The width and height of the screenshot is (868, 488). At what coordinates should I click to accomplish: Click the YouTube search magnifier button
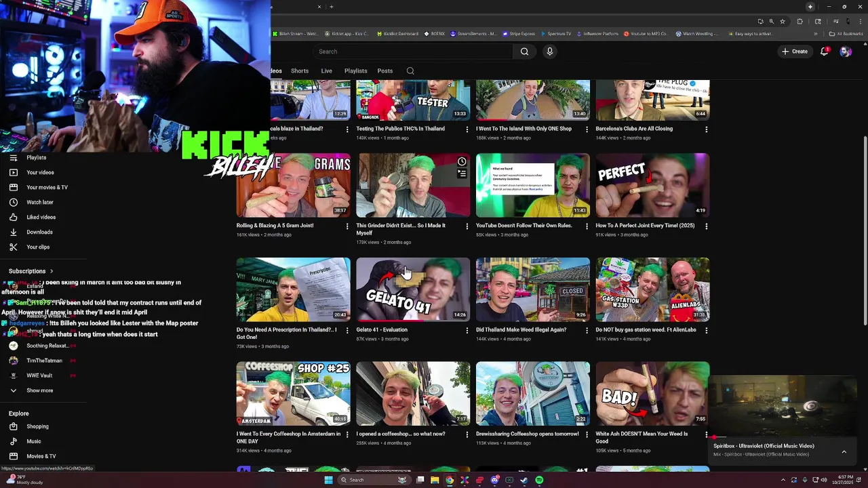(x=524, y=52)
